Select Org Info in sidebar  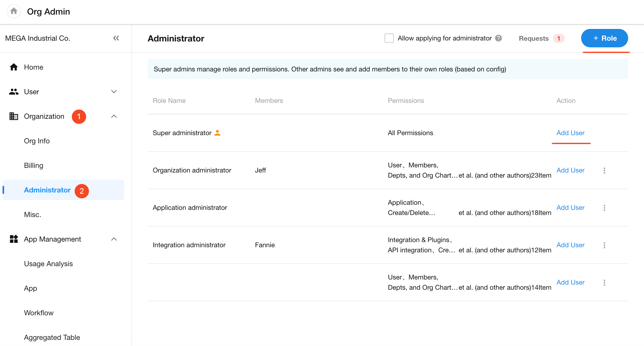(x=37, y=141)
